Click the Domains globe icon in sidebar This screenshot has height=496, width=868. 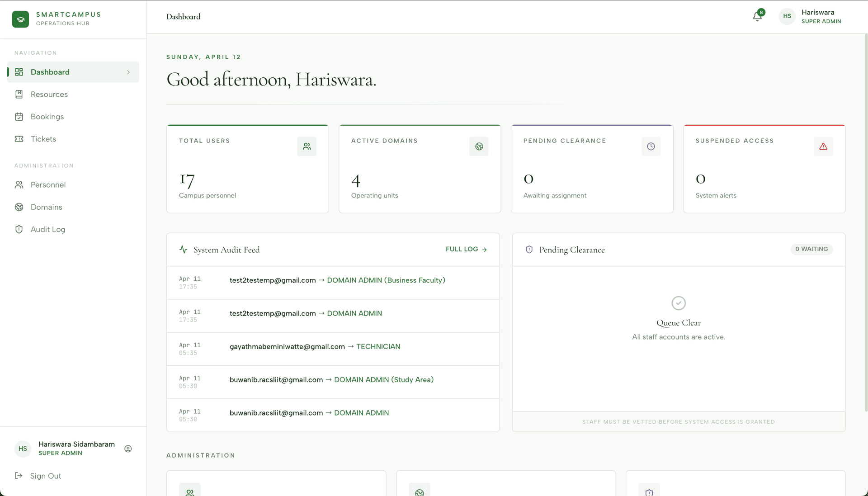pyautogui.click(x=19, y=207)
